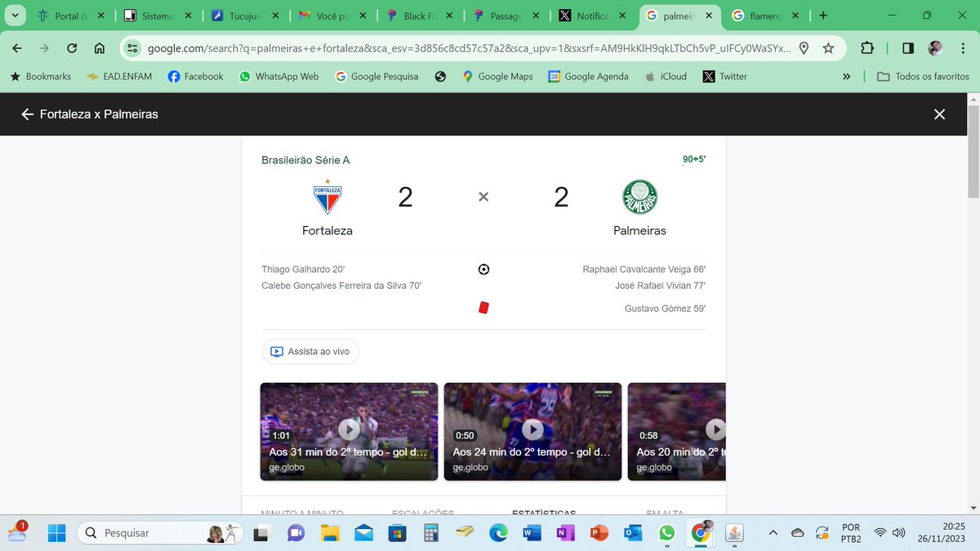Click the location permission icon in address bar
This screenshot has width=980, height=551.
804,48
